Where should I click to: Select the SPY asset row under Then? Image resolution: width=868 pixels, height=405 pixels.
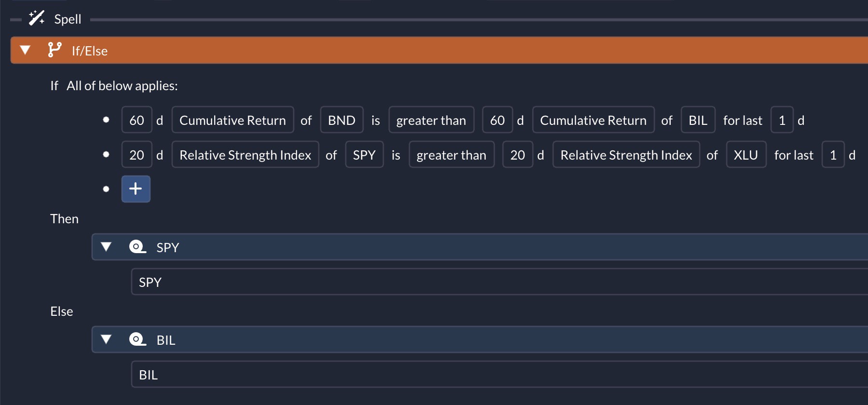500,282
